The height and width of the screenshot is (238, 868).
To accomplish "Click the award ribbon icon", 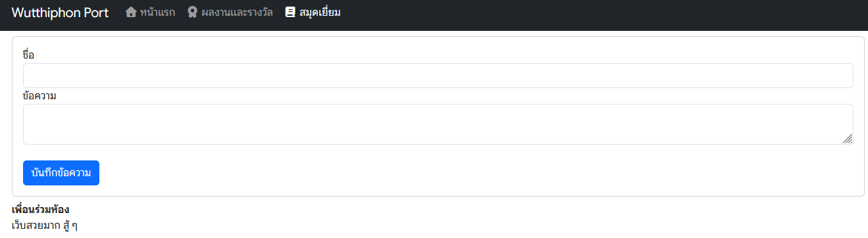I will 192,12.
